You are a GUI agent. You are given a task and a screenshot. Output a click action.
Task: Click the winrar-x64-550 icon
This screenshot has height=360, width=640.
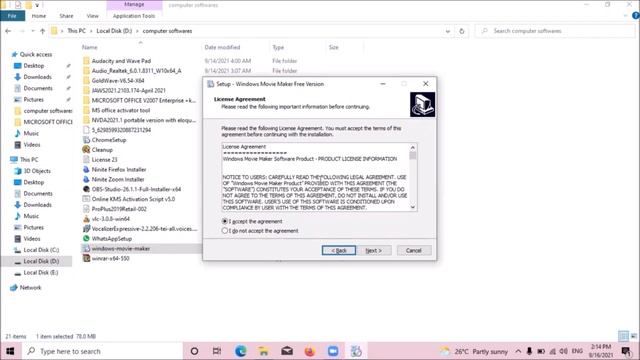[86, 258]
